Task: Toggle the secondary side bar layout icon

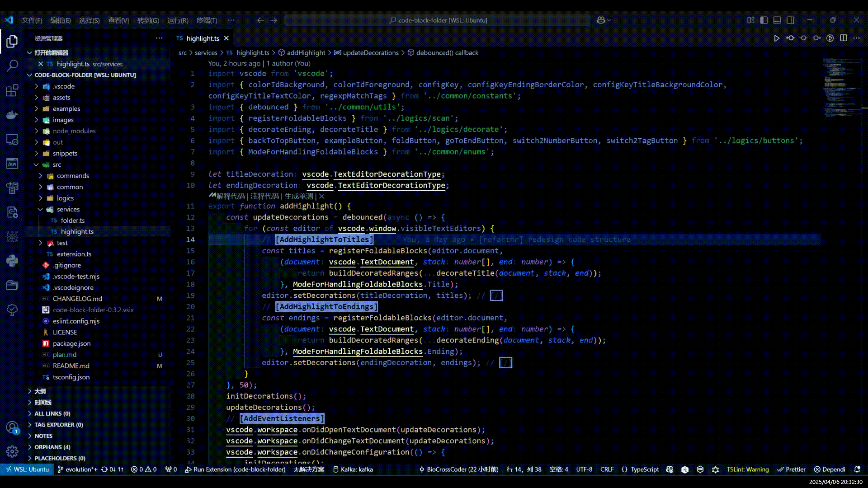Action: click(x=790, y=20)
